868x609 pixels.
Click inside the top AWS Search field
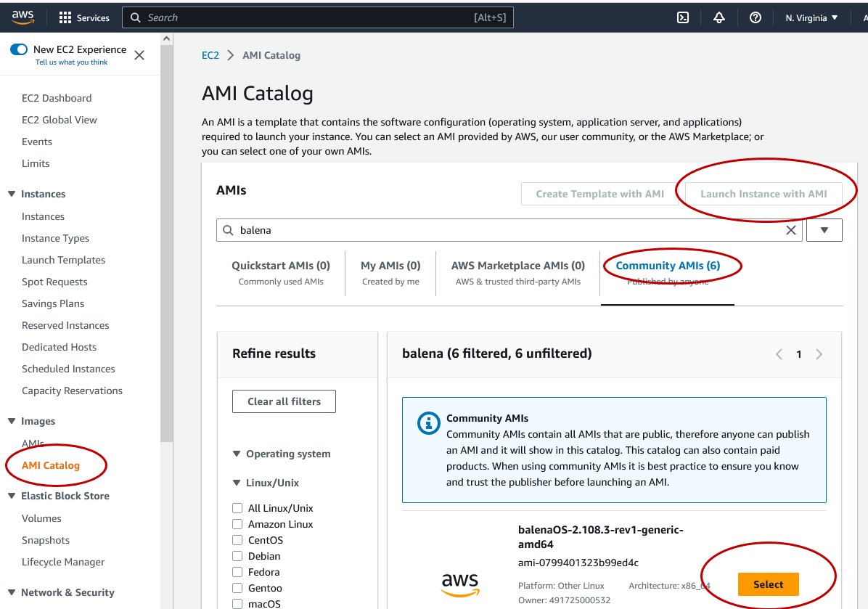(x=305, y=17)
